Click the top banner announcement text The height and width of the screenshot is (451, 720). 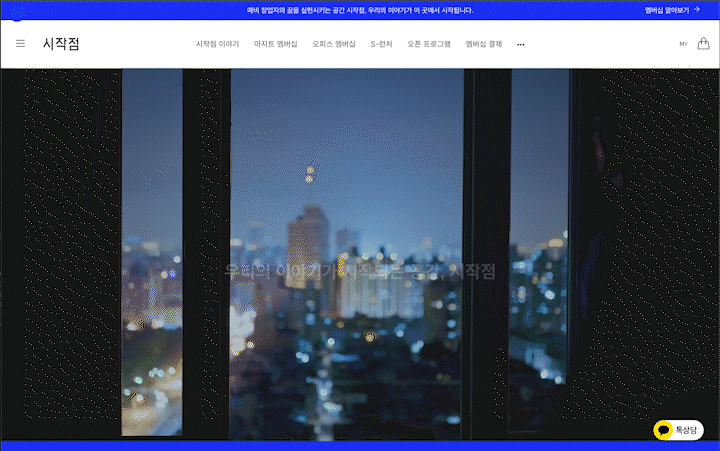pyautogui.click(x=360, y=10)
